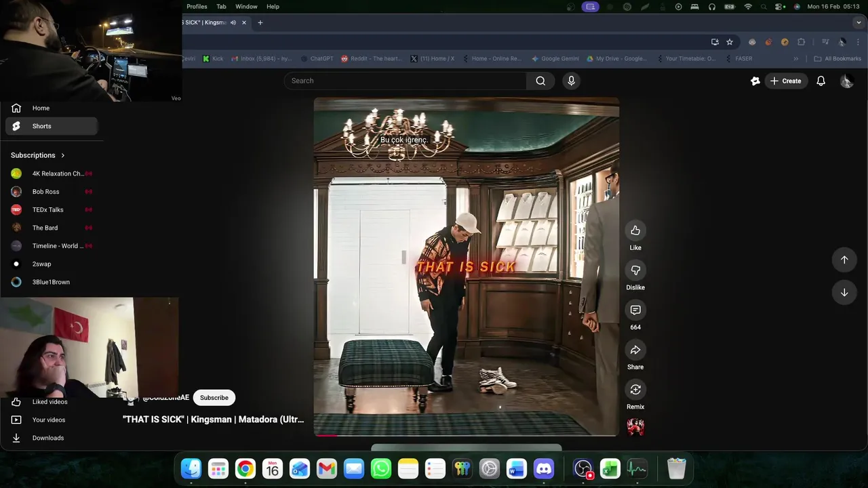Open the All Bookmarks folder
The width and height of the screenshot is (868, 488).
click(837, 59)
